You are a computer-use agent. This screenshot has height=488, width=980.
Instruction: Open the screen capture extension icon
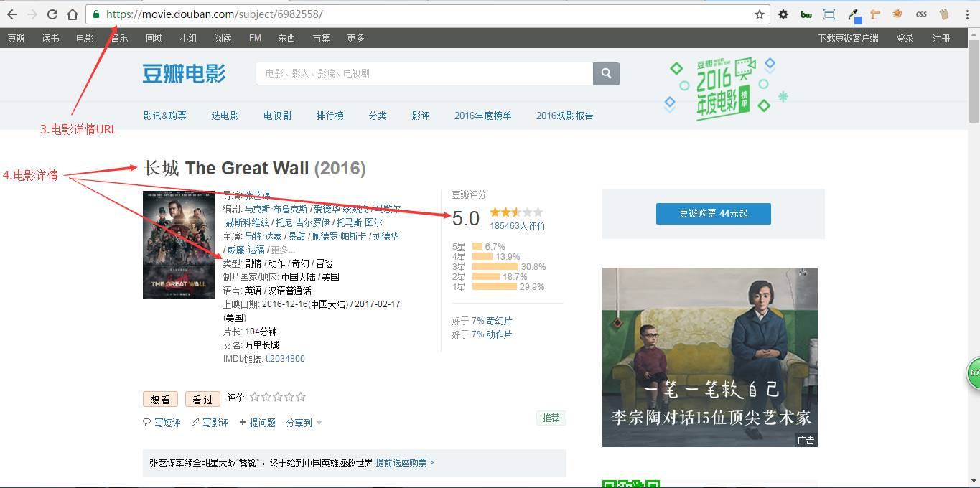pos(829,14)
